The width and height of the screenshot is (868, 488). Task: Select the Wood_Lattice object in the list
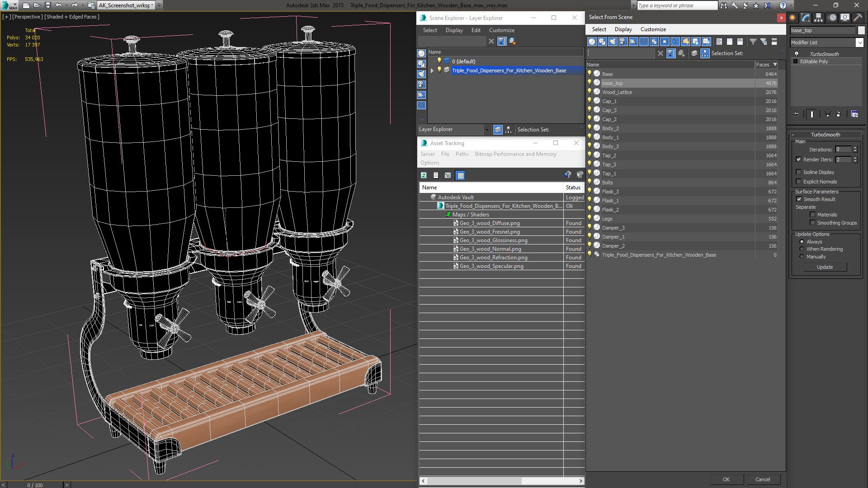[x=617, y=92]
